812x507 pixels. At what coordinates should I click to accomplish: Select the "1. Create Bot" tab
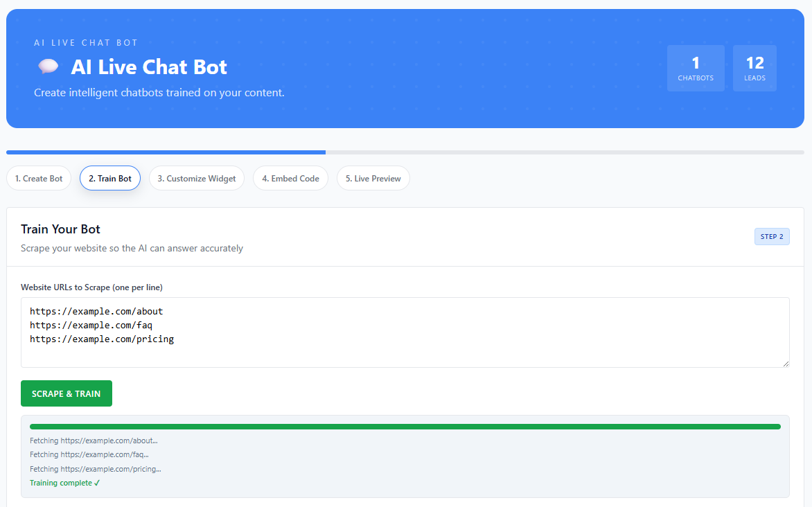pyautogui.click(x=39, y=178)
